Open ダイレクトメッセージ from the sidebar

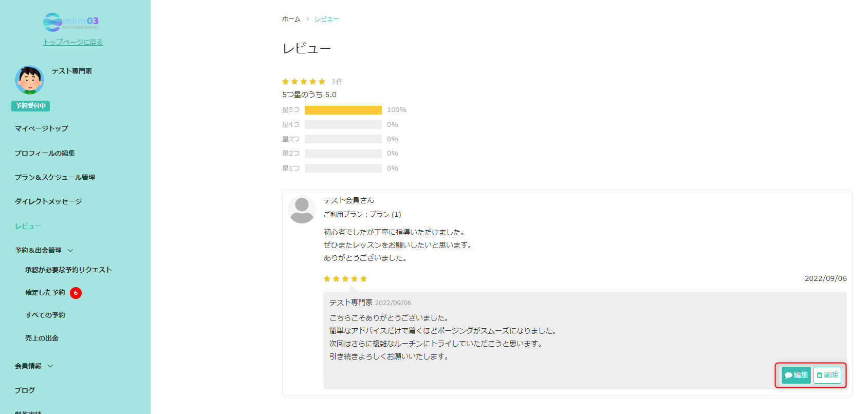pyautogui.click(x=48, y=201)
